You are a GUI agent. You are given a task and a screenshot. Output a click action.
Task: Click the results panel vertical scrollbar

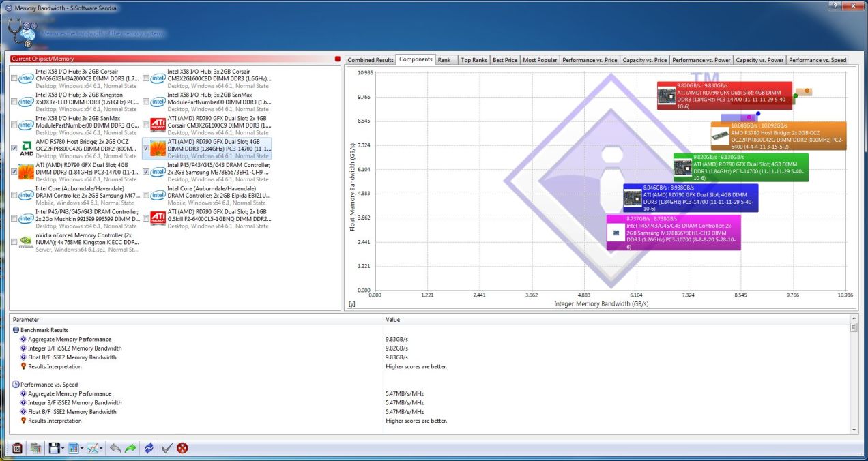(854, 374)
